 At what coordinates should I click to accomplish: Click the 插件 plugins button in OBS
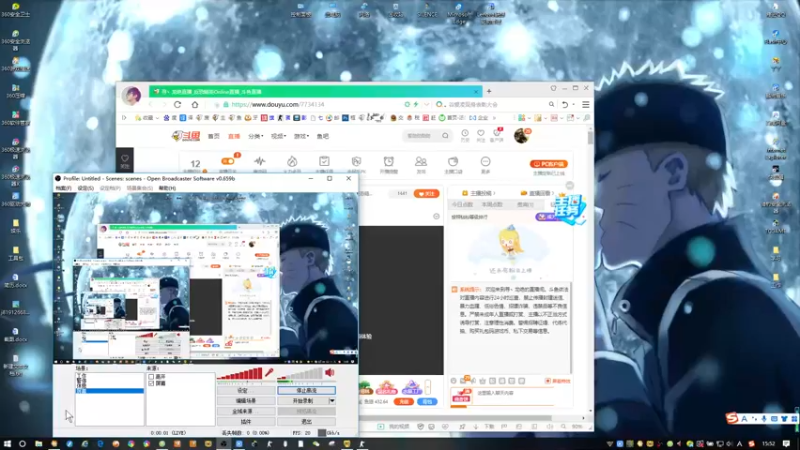coord(245,422)
